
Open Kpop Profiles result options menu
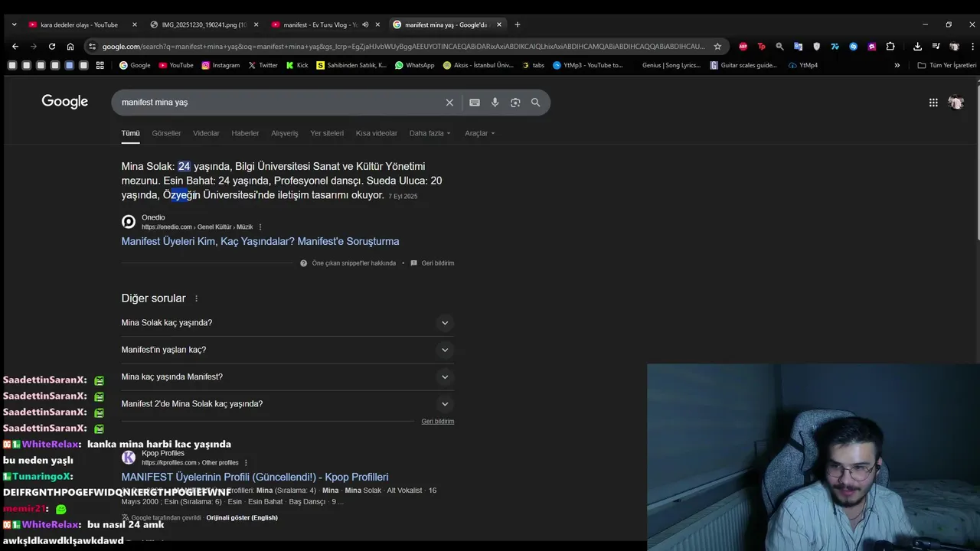tap(246, 463)
